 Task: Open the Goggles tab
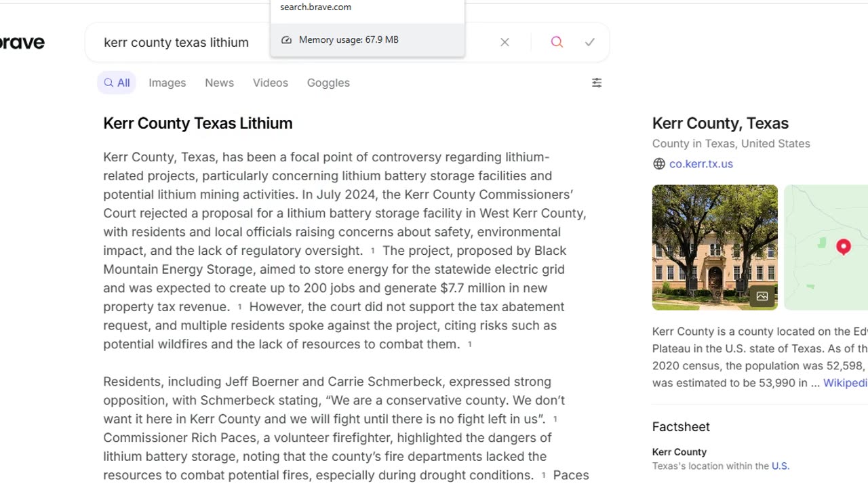pos(328,83)
